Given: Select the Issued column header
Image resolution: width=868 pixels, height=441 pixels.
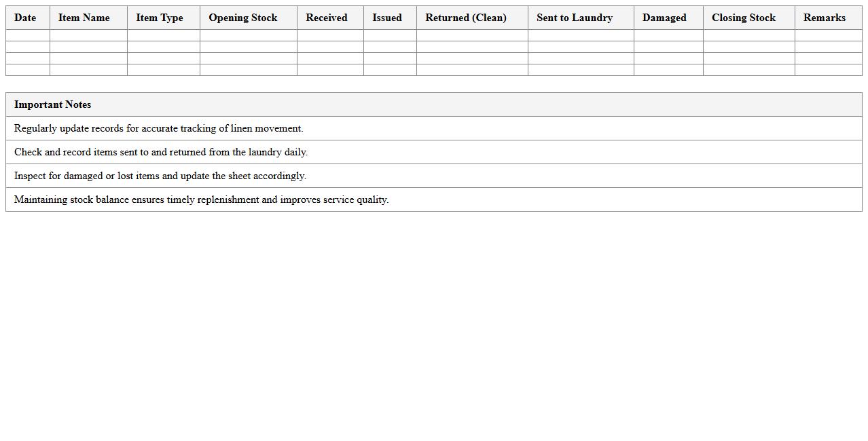Looking at the screenshot, I should [387, 18].
